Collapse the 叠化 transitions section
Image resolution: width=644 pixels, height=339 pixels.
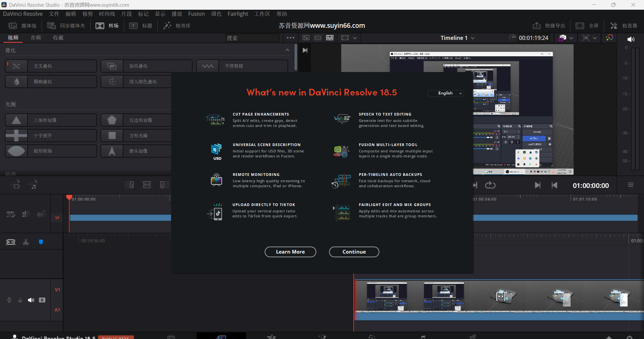287,50
